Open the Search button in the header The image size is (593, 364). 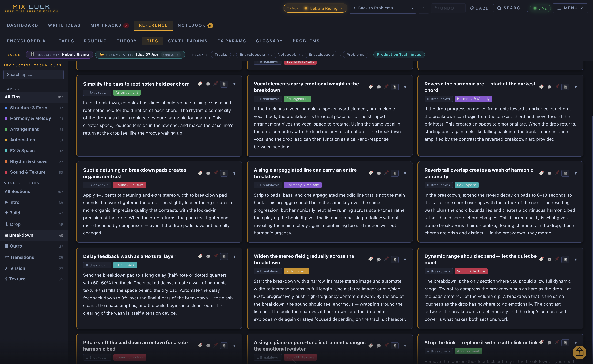click(510, 8)
